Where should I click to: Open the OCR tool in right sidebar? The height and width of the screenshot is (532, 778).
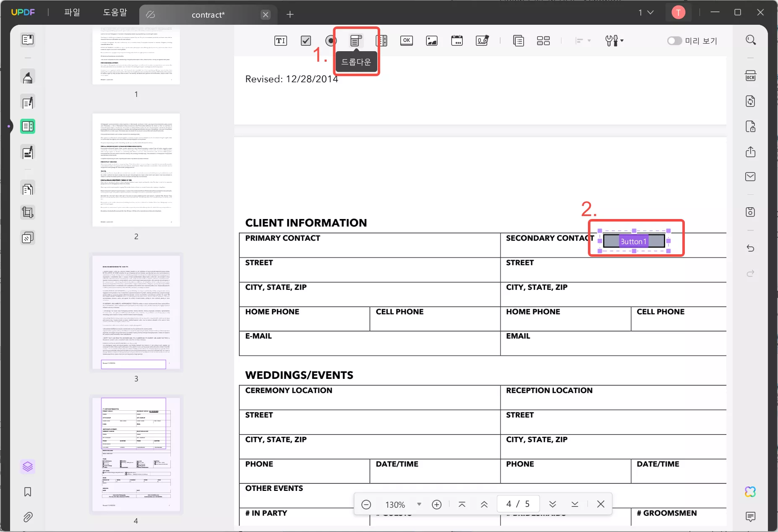tap(751, 76)
